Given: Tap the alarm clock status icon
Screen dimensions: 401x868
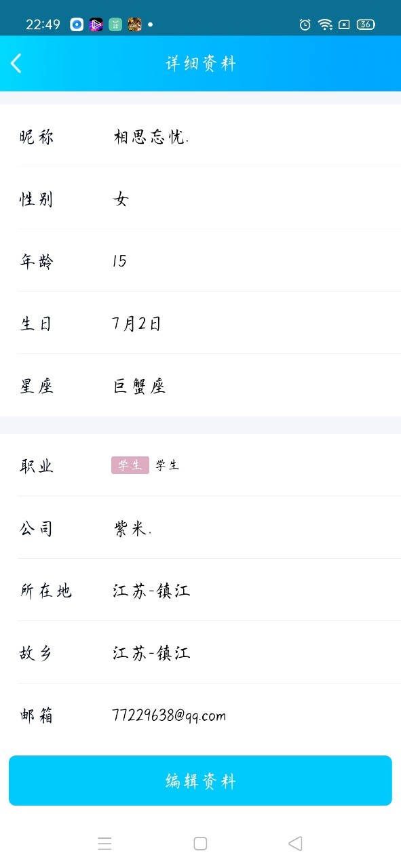Looking at the screenshot, I should point(305,24).
